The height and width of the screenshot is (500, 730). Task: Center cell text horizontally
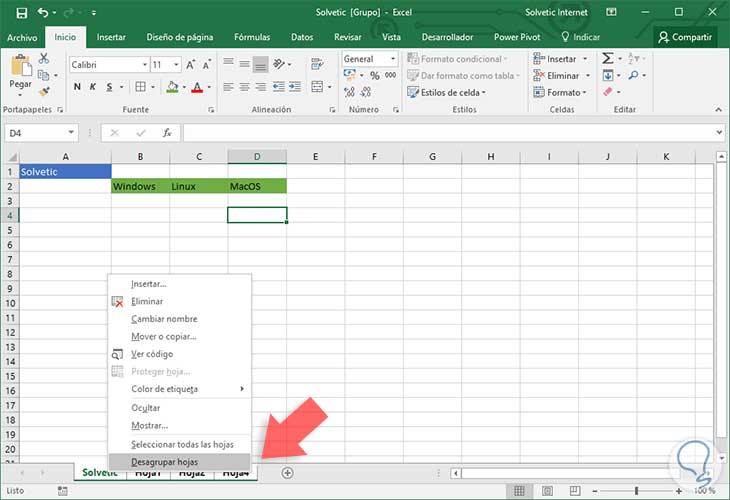point(244,87)
